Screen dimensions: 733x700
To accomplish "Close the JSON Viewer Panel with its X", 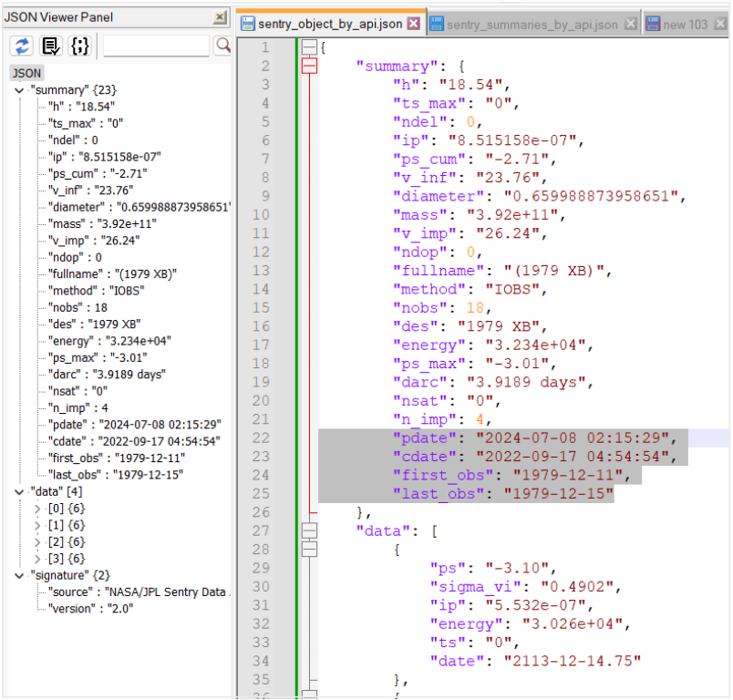I will [220, 17].
